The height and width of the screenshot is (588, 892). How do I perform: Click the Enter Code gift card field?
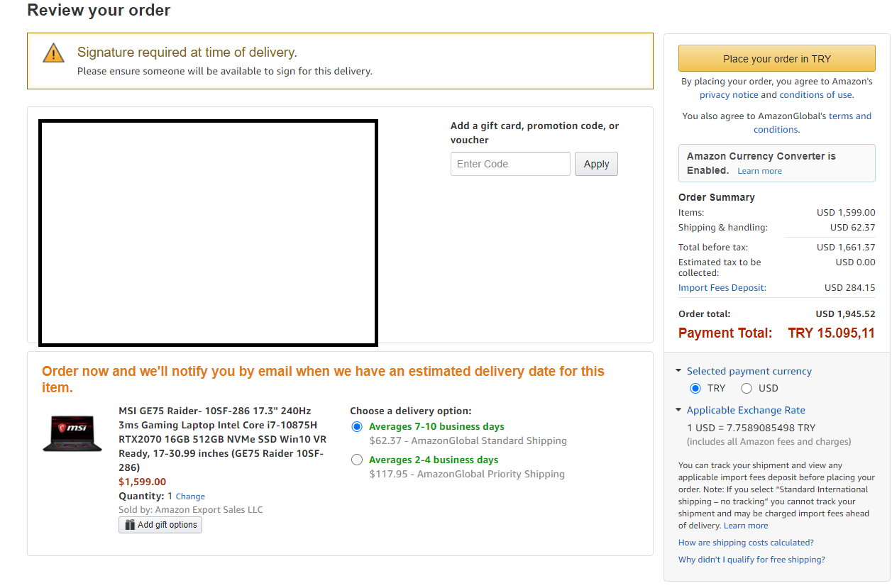pos(510,164)
